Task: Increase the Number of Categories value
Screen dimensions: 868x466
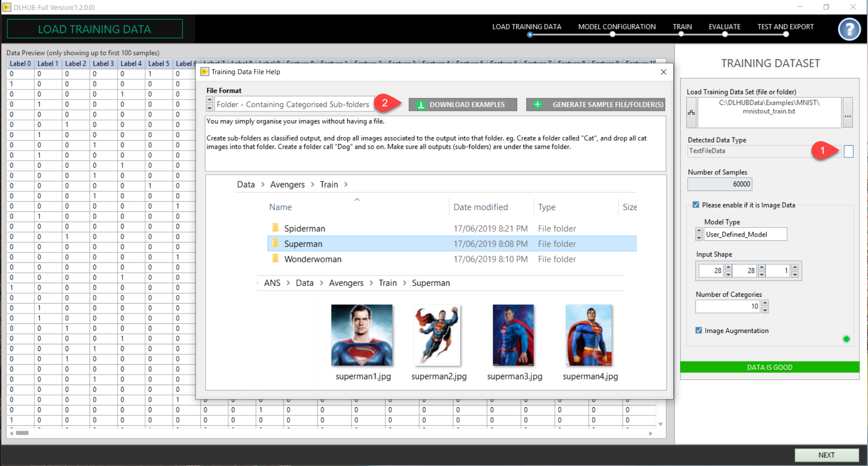Action: pos(765,303)
